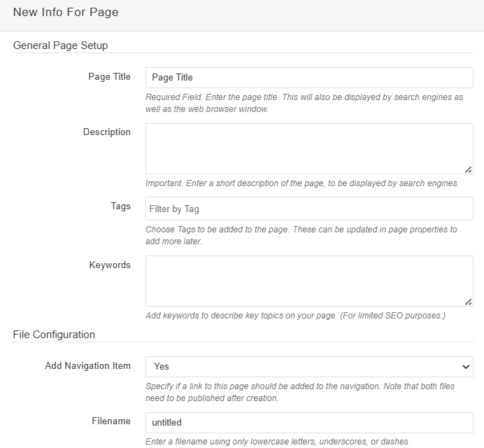
Task: Click the Required Field help text
Action: [304, 103]
